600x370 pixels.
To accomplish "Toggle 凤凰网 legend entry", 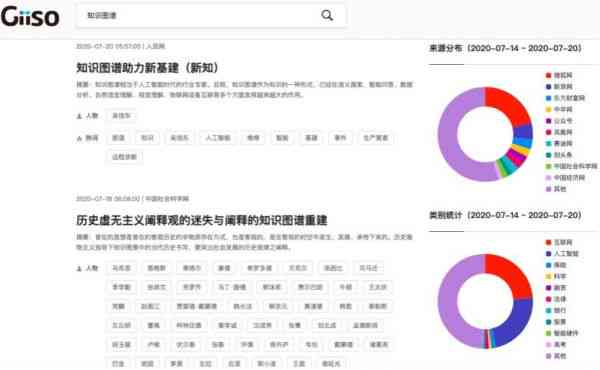I will point(559,132).
